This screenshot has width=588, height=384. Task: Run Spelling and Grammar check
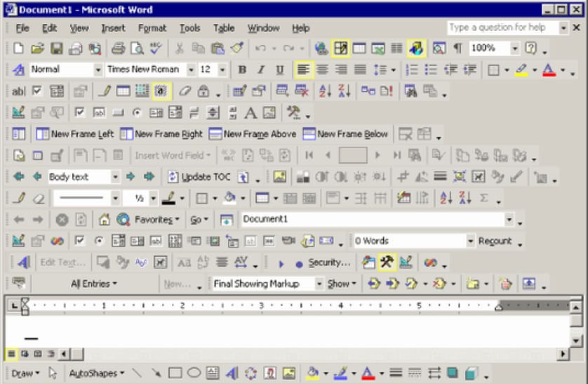point(156,48)
